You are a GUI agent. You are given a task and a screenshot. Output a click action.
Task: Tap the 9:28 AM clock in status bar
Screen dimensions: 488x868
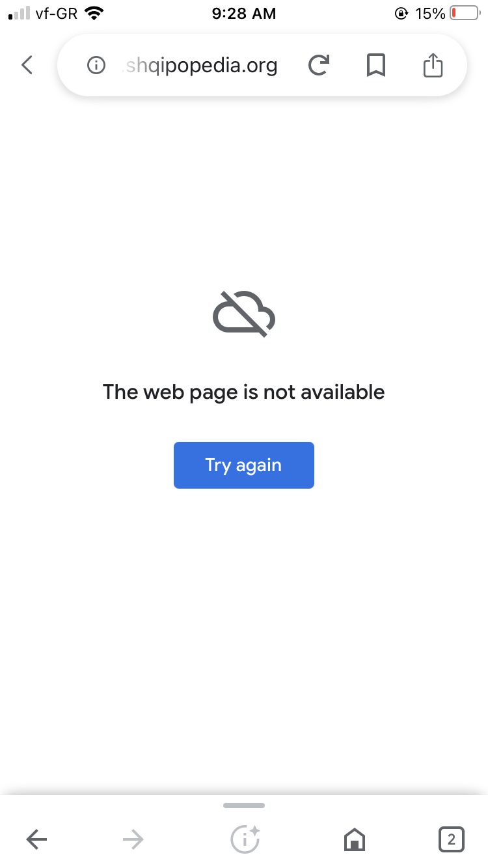[244, 13]
